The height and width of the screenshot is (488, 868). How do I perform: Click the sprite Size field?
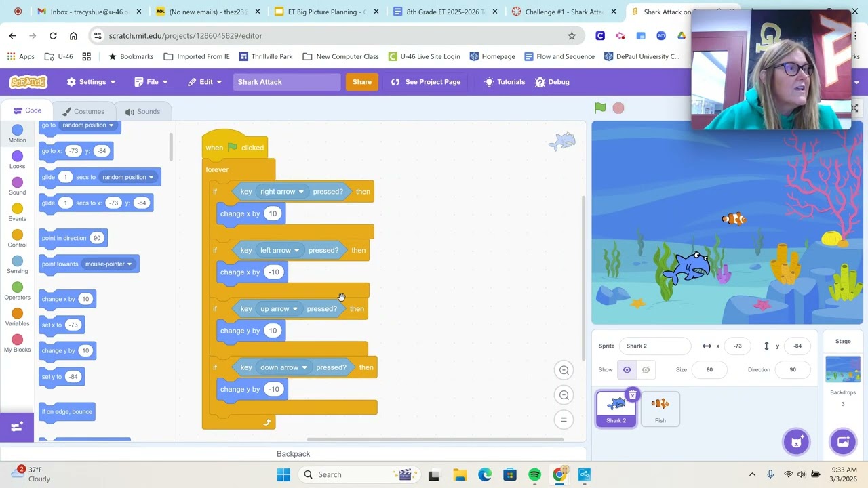pos(709,369)
